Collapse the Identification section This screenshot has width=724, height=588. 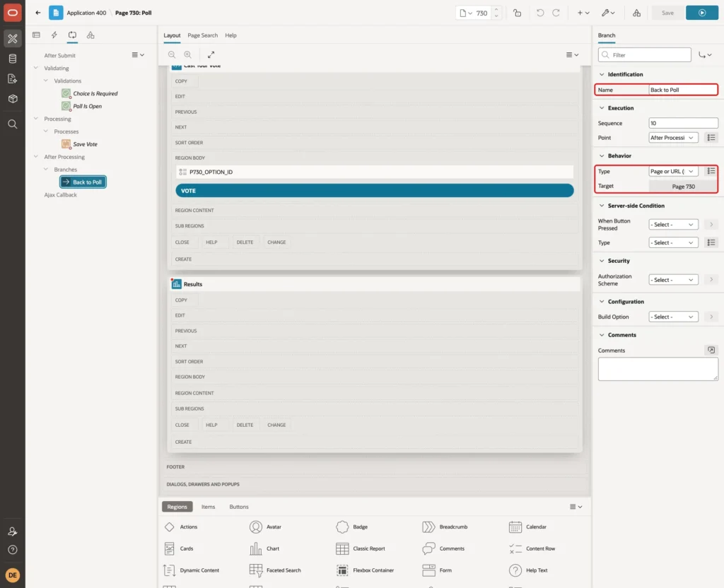pyautogui.click(x=601, y=74)
